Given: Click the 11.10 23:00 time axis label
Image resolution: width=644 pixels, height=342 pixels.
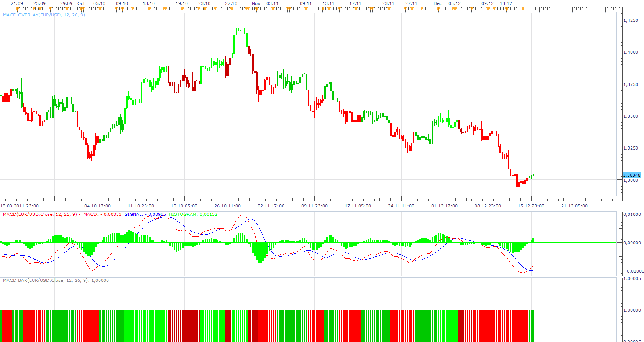Looking at the screenshot, I should [x=141, y=206].
